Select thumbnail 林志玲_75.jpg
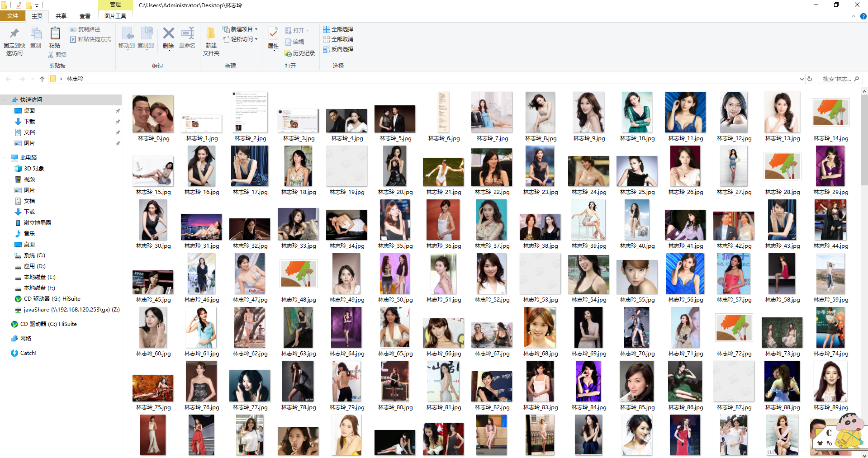 click(153, 388)
